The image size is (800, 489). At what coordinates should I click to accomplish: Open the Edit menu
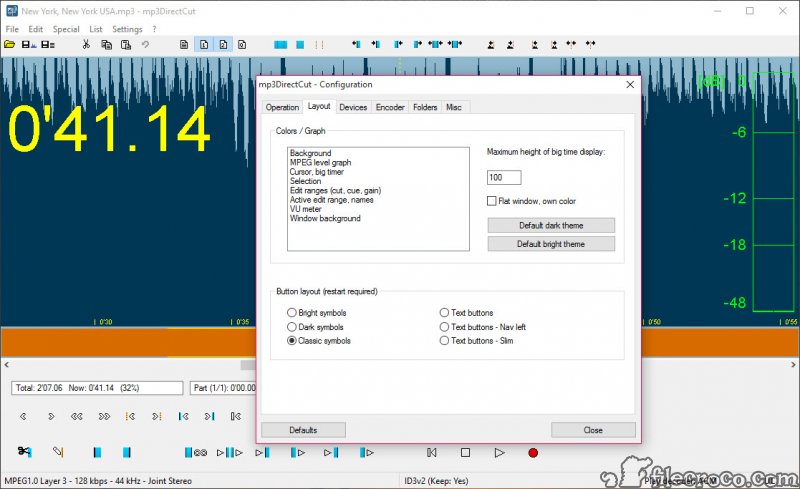click(36, 29)
